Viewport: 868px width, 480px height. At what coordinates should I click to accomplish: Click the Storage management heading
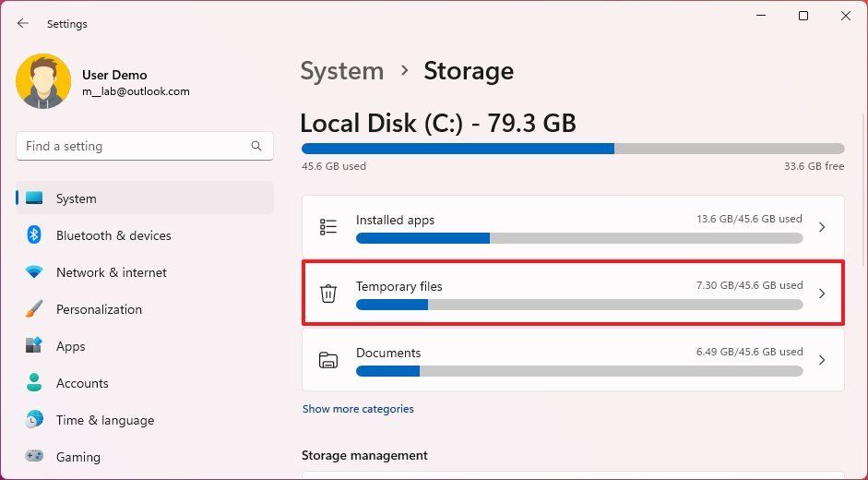(x=364, y=455)
